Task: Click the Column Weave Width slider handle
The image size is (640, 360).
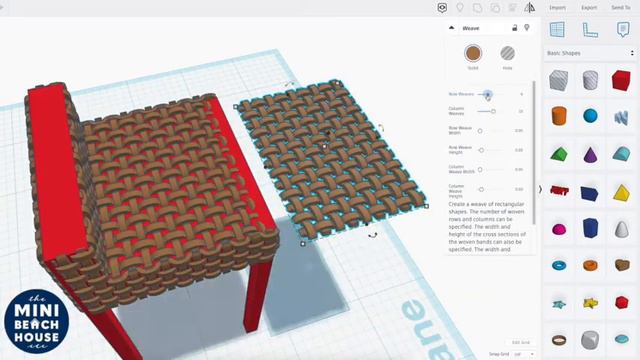Action: pos(480,169)
